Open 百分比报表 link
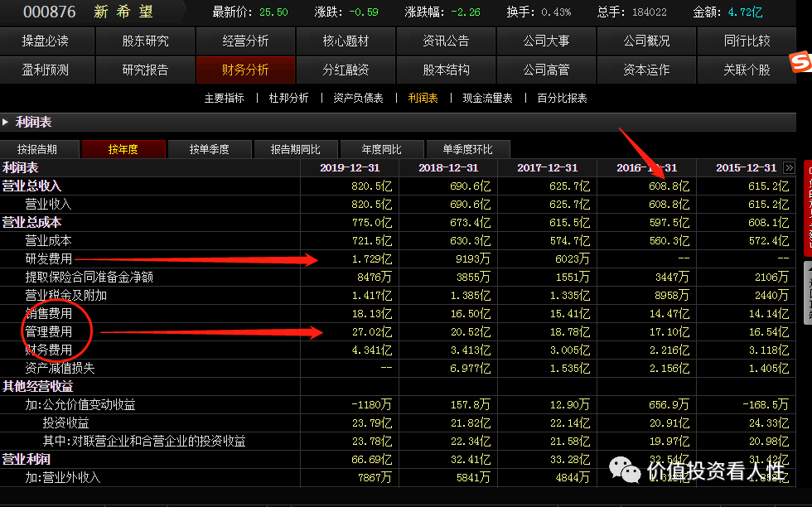Image resolution: width=812 pixels, height=507 pixels. click(x=562, y=98)
